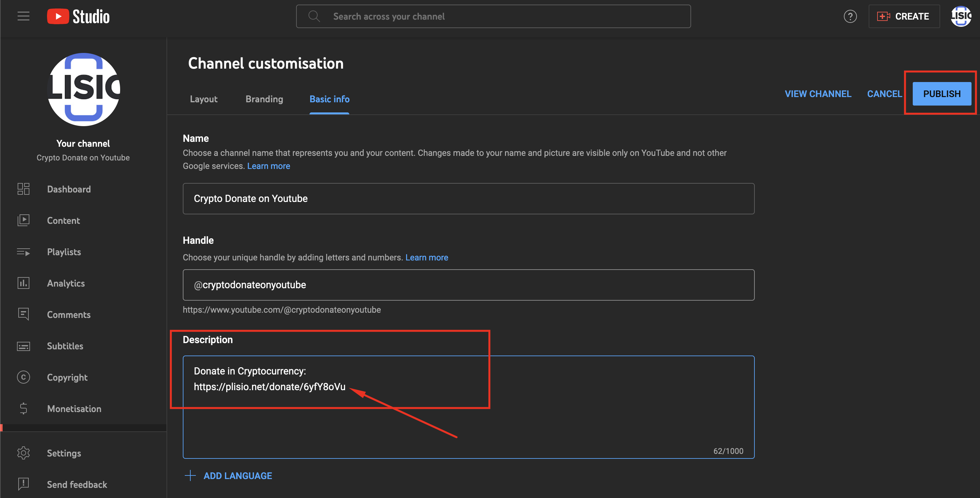Click the Comments icon in sidebar

pyautogui.click(x=23, y=314)
